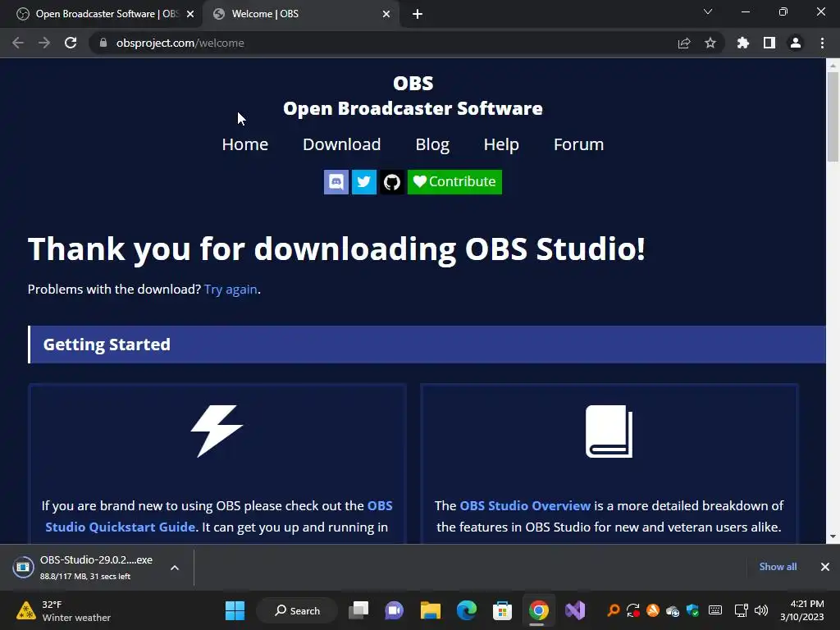The height and width of the screenshot is (630, 840).
Task: Open Microsoft Edge on taskbar
Action: click(x=467, y=610)
